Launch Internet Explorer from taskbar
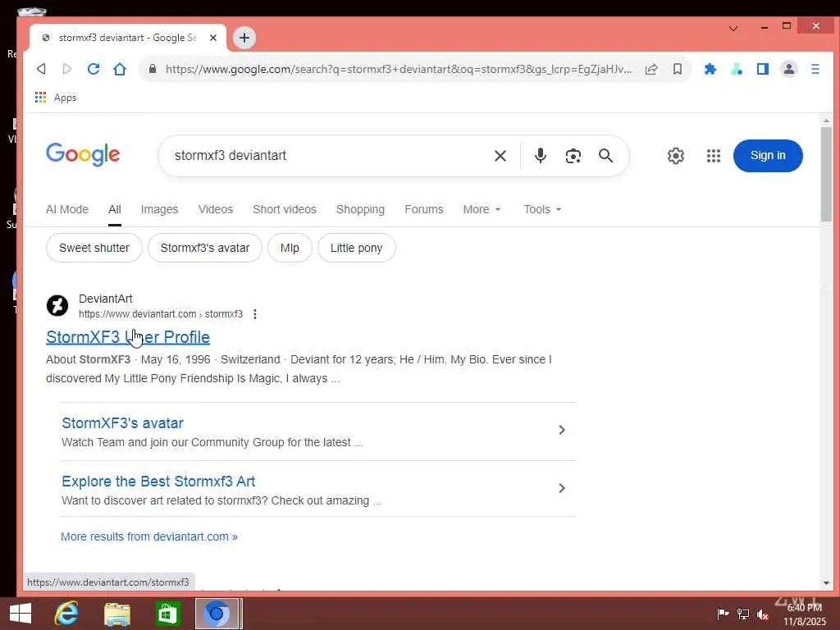This screenshot has height=630, width=840. tap(66, 614)
